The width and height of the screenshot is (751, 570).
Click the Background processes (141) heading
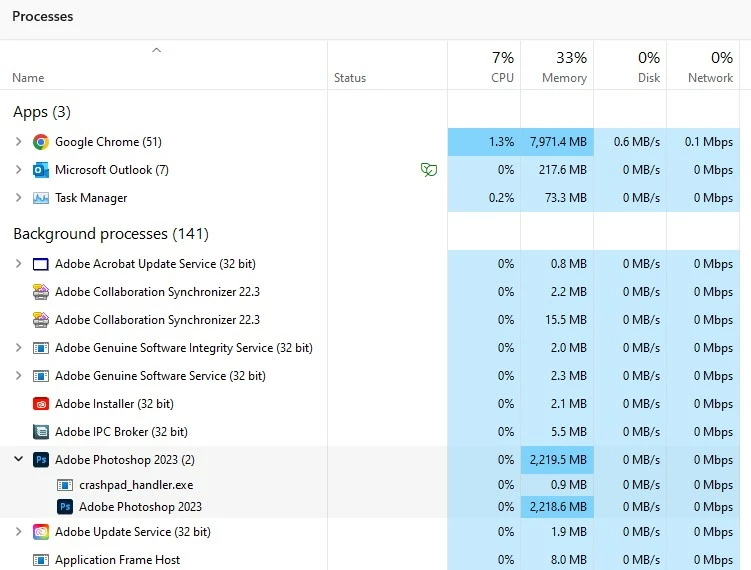111,234
